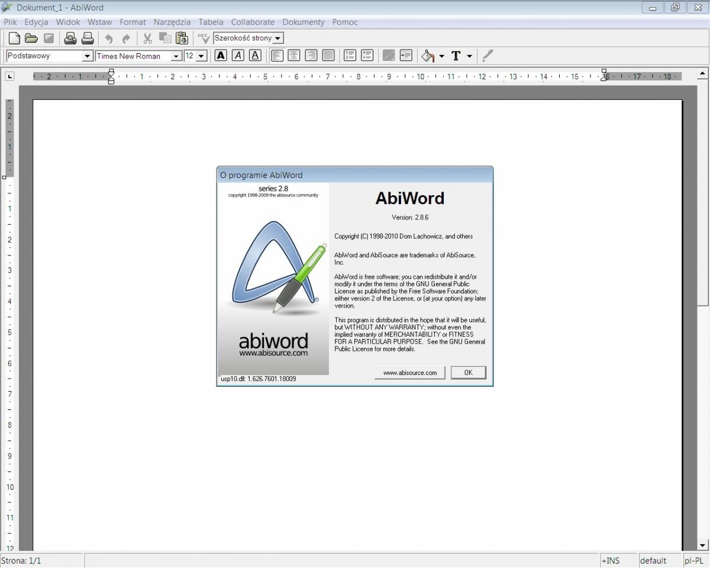710x588 pixels.
Task: Click the Print icon in the toolbar
Action: pos(88,38)
